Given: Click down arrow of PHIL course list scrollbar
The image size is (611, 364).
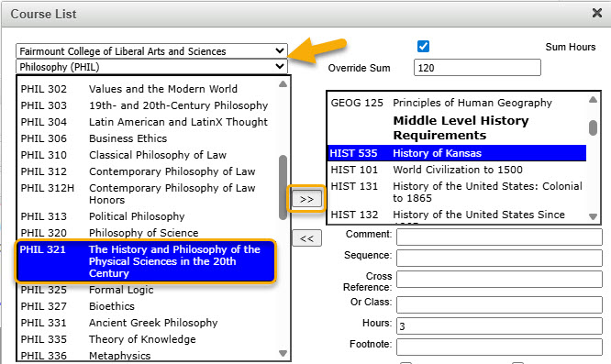Looking at the screenshot, I should [283, 354].
